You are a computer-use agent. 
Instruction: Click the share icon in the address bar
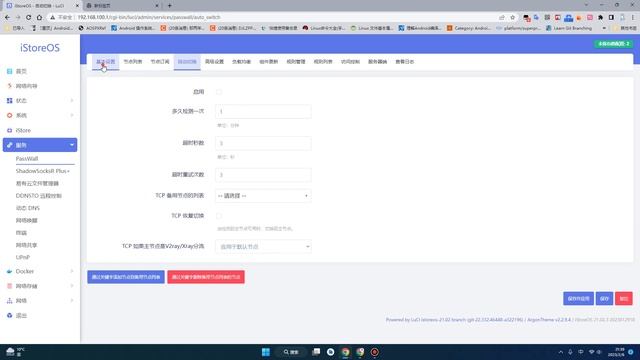(502, 17)
